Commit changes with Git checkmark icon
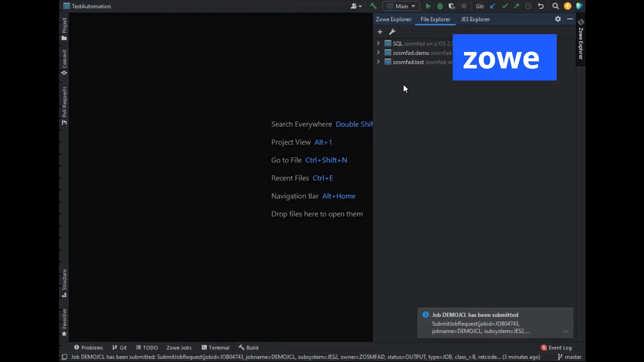644x362 pixels. [x=504, y=6]
